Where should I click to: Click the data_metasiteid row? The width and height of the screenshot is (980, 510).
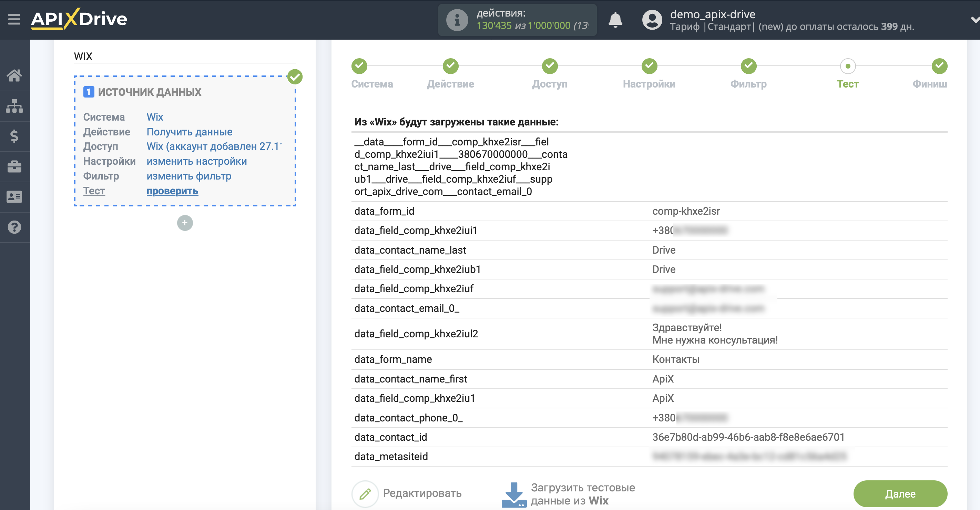pos(649,456)
